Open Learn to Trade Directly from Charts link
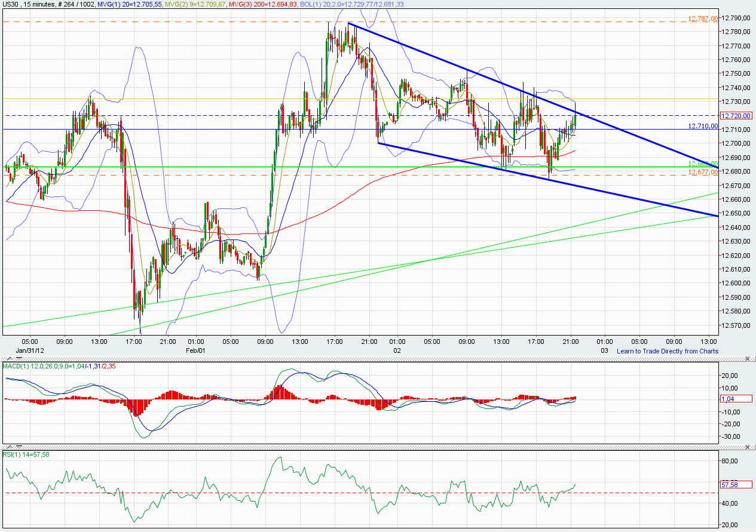Screen dimensions: 756x532 668,351
